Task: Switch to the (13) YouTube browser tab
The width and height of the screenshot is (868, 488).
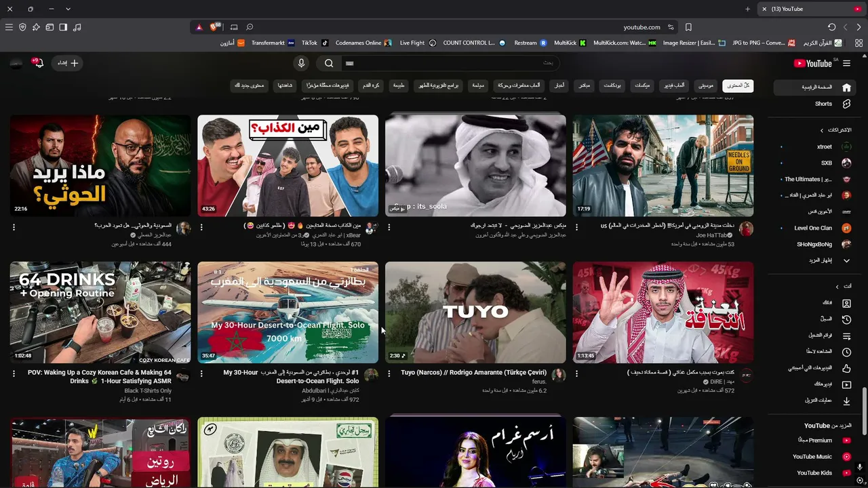Action: pos(810,9)
